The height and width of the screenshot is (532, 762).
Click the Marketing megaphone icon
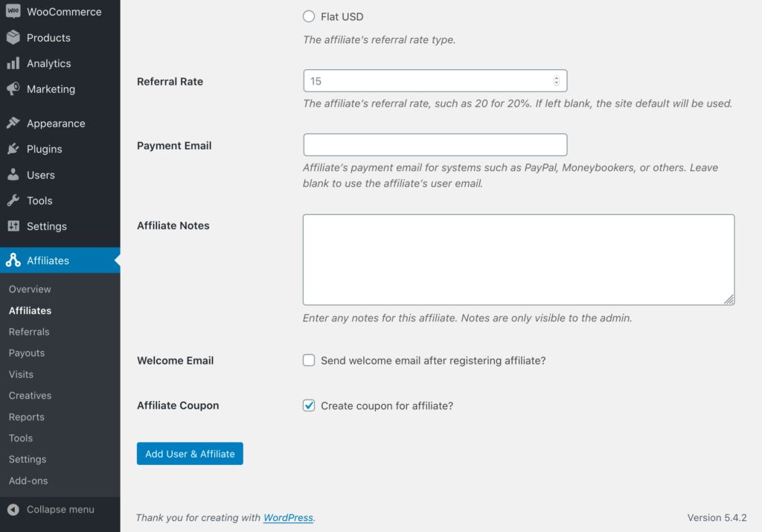point(13,89)
